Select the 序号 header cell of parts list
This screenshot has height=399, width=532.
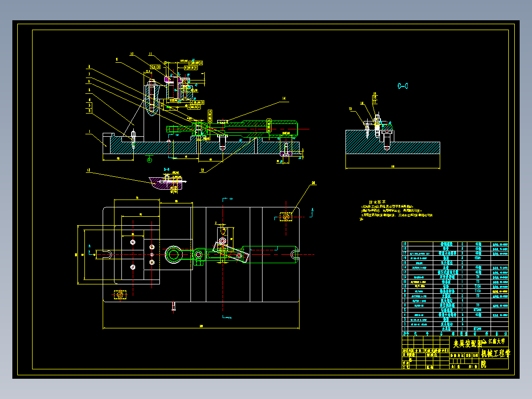coord(405,334)
